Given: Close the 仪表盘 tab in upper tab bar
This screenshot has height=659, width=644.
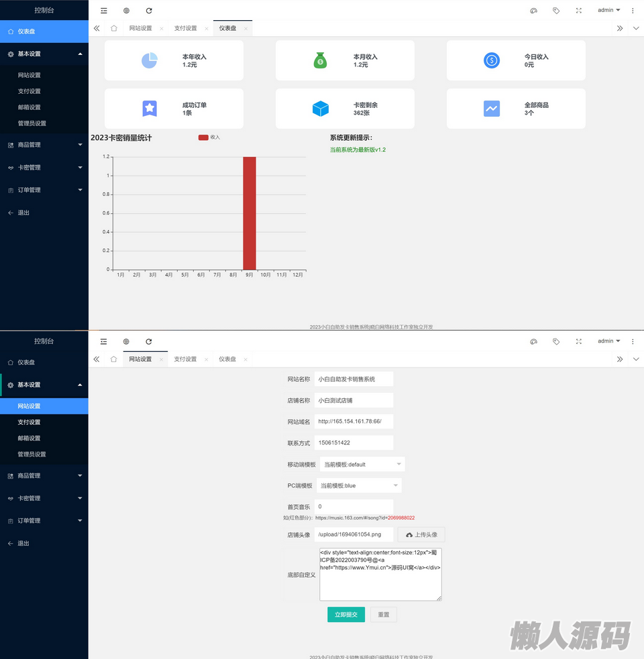Looking at the screenshot, I should coord(246,29).
